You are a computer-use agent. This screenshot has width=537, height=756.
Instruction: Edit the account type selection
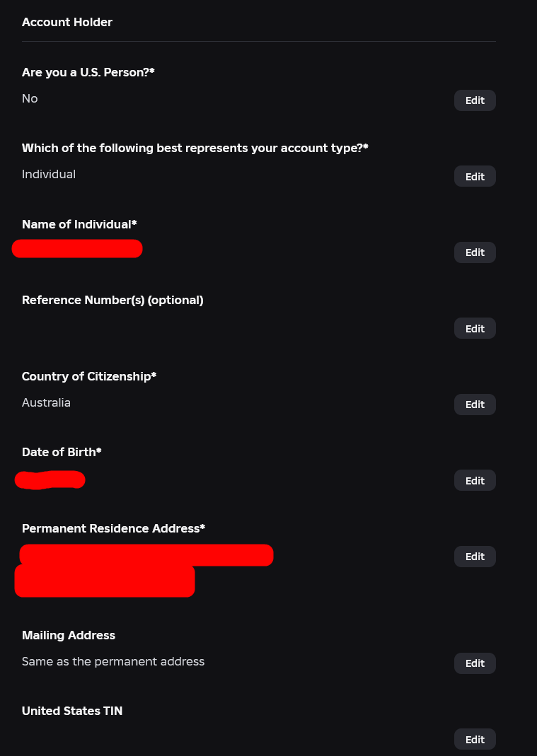[x=475, y=177]
